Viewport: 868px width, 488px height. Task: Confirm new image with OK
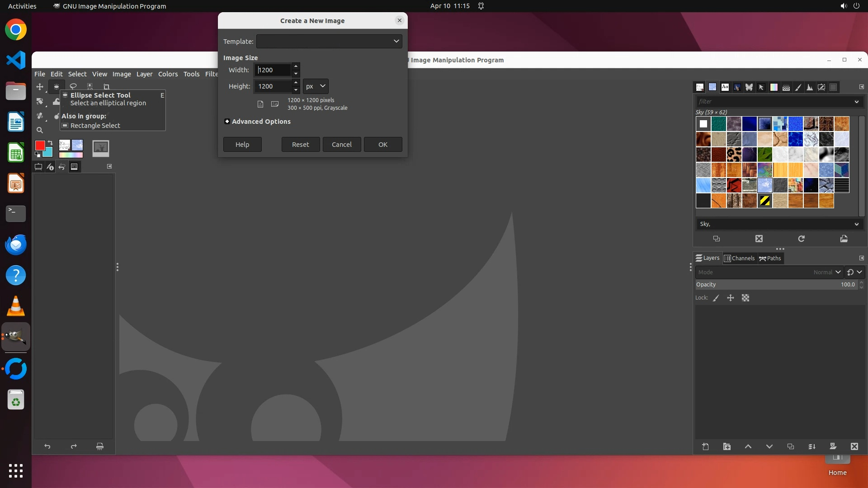pos(382,145)
